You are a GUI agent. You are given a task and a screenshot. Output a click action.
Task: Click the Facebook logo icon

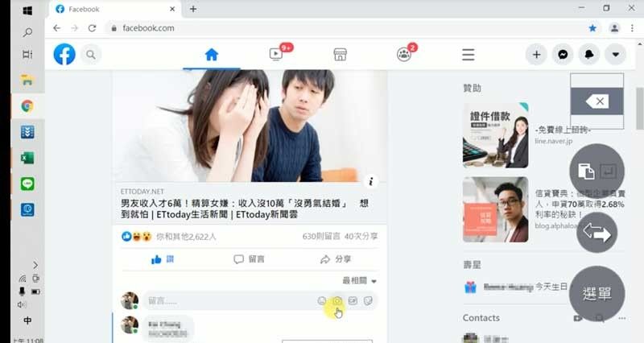(x=64, y=55)
